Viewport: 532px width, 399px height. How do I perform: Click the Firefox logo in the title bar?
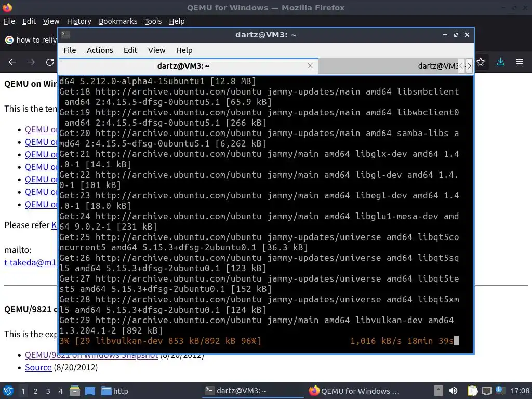(x=7, y=7)
